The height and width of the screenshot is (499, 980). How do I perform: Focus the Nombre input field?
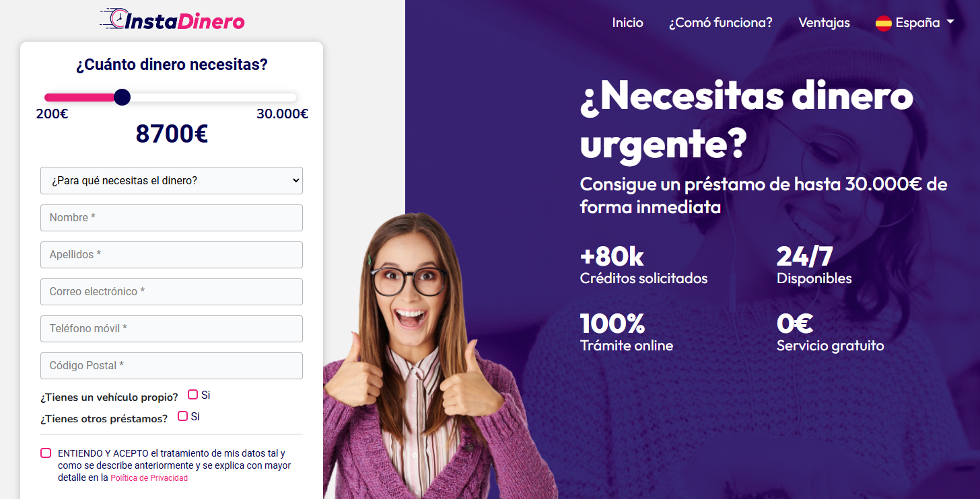point(172,218)
